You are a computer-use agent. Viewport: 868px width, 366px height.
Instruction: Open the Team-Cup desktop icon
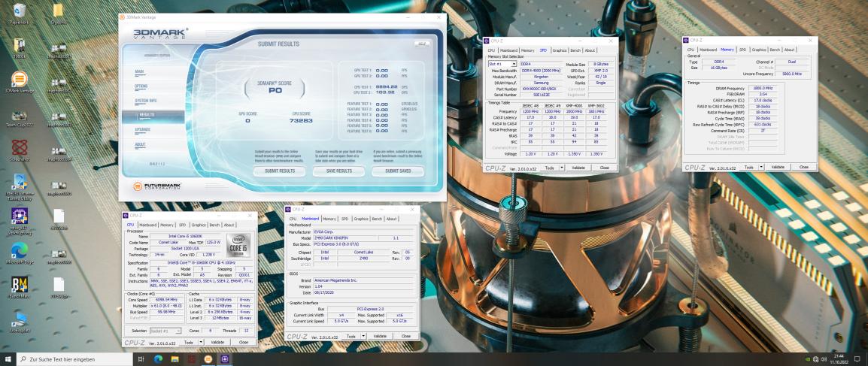(20, 117)
